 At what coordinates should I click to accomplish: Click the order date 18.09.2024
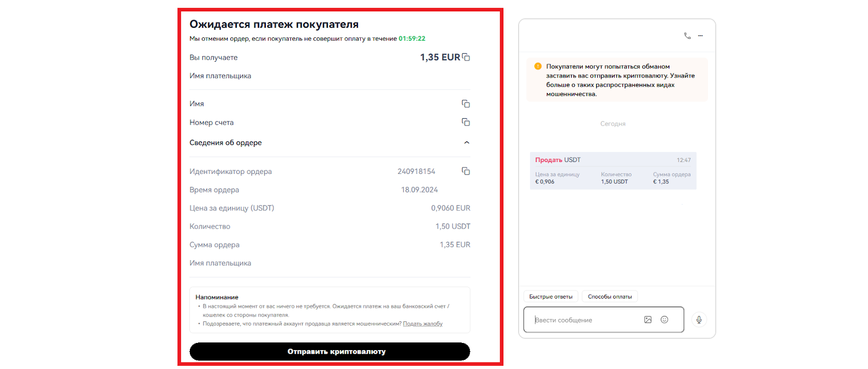(x=419, y=190)
